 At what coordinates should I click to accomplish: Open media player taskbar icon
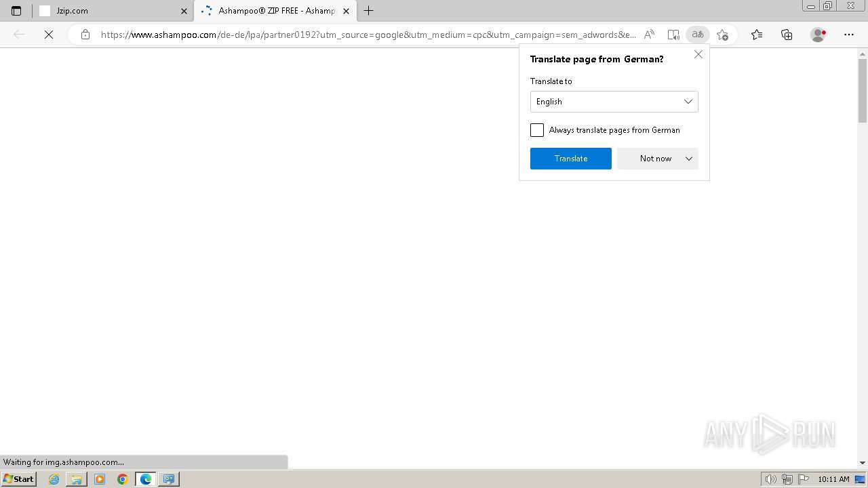point(100,479)
